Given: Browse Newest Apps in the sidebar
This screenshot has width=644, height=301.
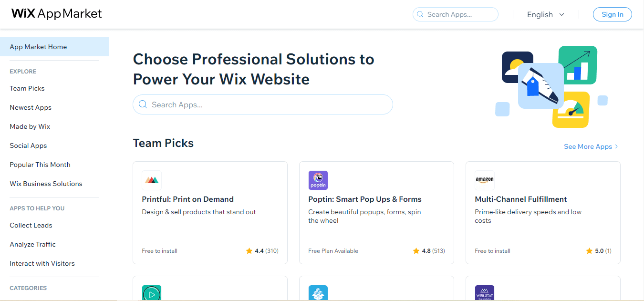Looking at the screenshot, I should [31, 107].
